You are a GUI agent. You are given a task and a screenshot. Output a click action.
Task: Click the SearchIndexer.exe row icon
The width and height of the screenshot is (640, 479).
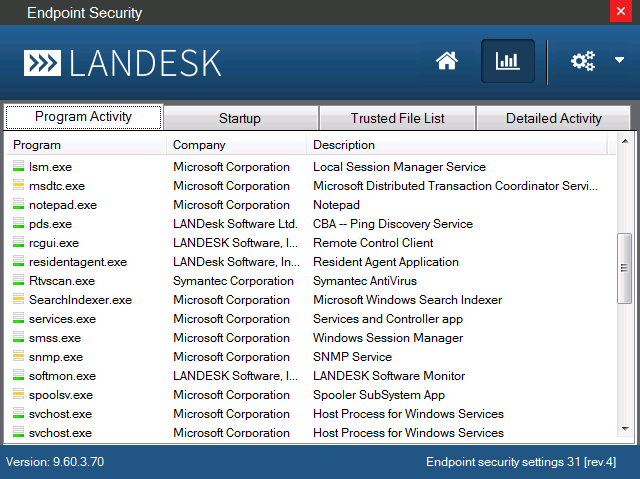click(x=19, y=300)
